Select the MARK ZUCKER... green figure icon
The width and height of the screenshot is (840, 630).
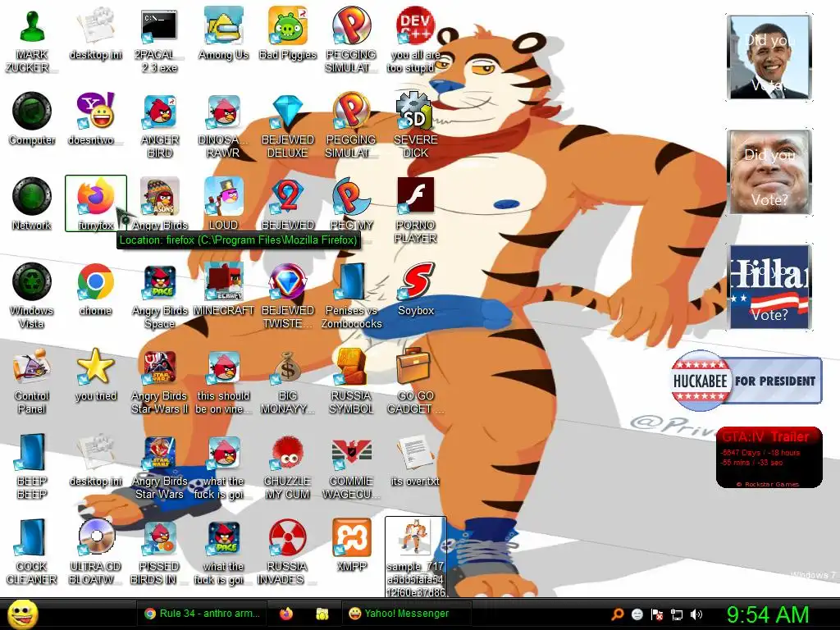[x=32, y=27]
